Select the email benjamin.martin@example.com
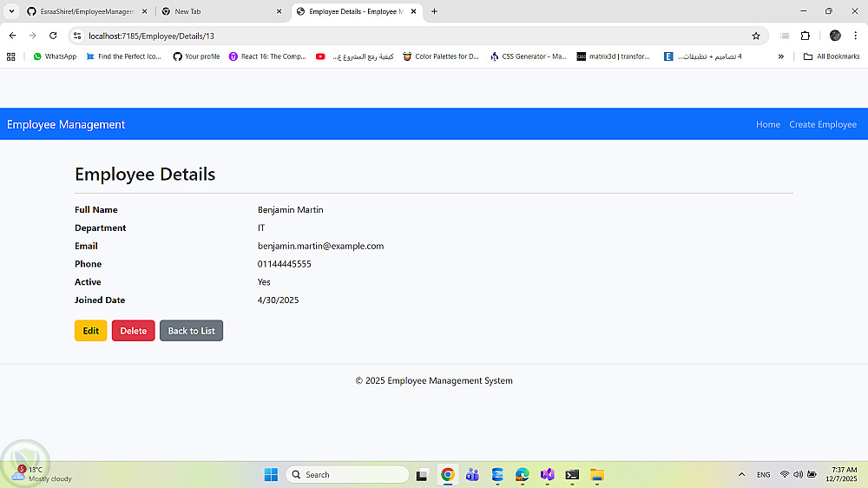Image resolution: width=868 pixels, height=488 pixels. (x=320, y=246)
